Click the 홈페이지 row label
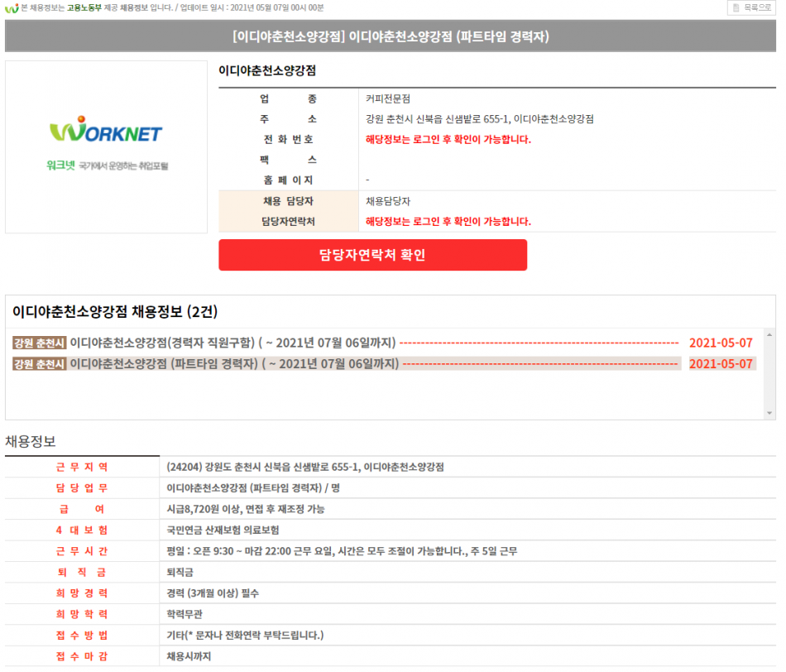Viewport: 786px width, 672px height. 288,180
